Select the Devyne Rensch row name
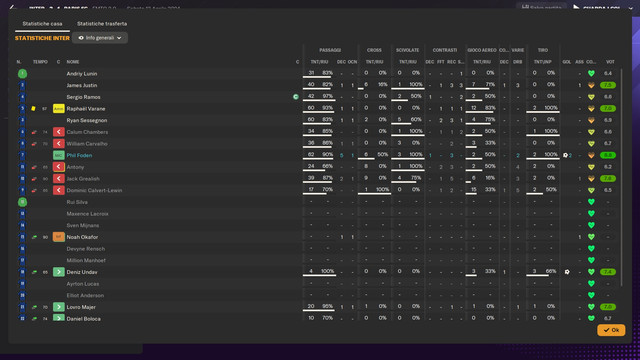 86,249
